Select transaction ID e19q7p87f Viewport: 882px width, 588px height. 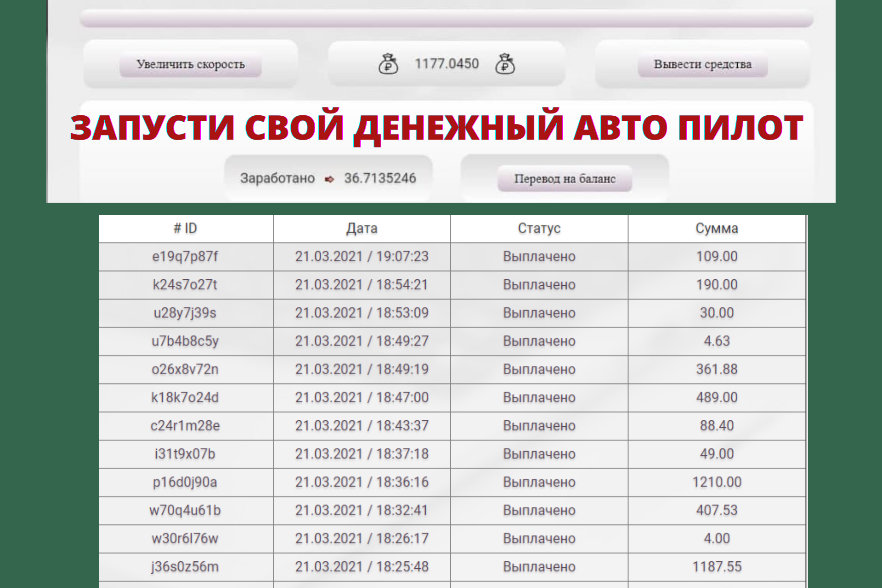point(185,256)
